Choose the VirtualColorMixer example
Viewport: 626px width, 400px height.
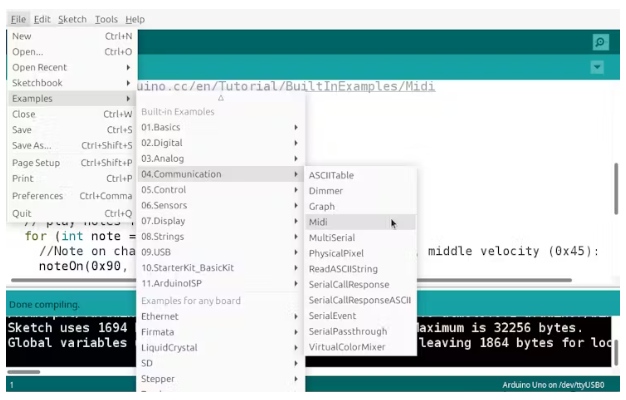click(x=346, y=347)
